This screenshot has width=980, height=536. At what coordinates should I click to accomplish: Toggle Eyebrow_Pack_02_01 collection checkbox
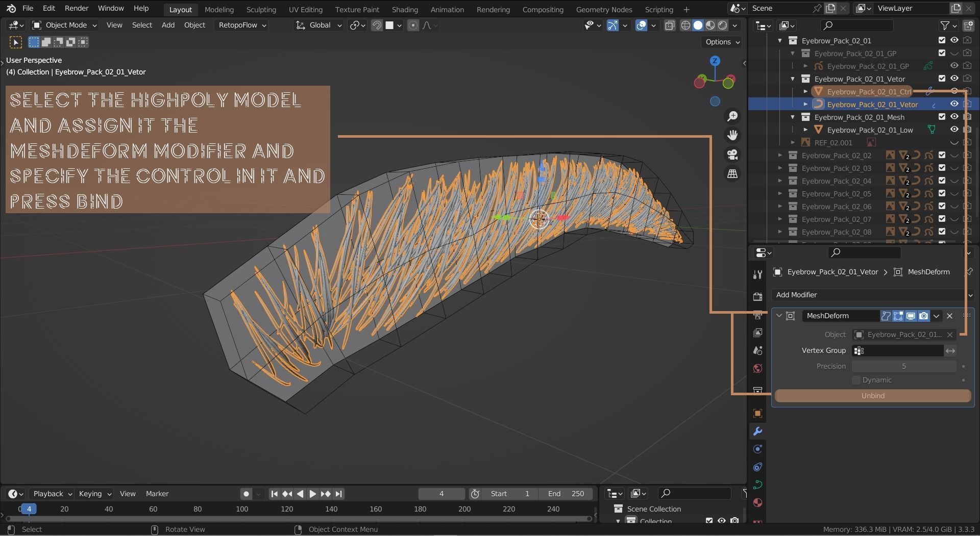tap(942, 40)
